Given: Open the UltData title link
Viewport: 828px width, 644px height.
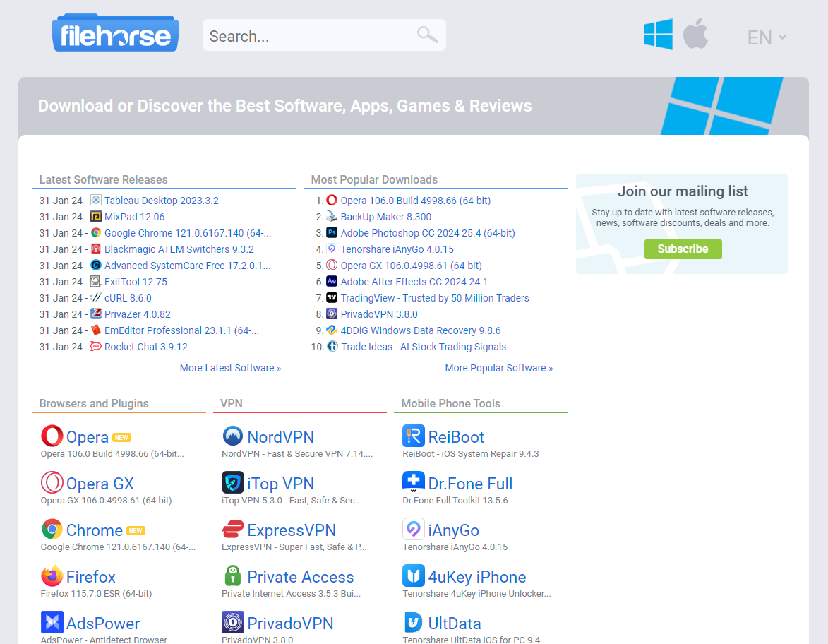Looking at the screenshot, I should (454, 623).
